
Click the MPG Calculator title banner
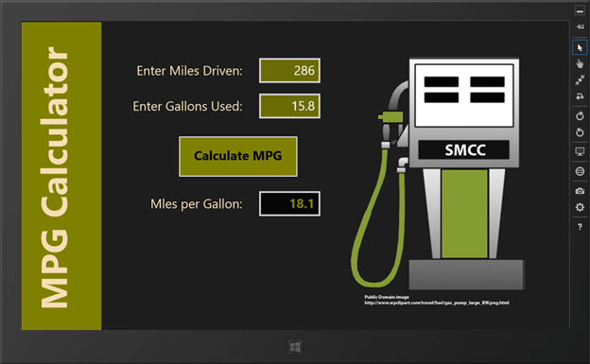pos(61,176)
